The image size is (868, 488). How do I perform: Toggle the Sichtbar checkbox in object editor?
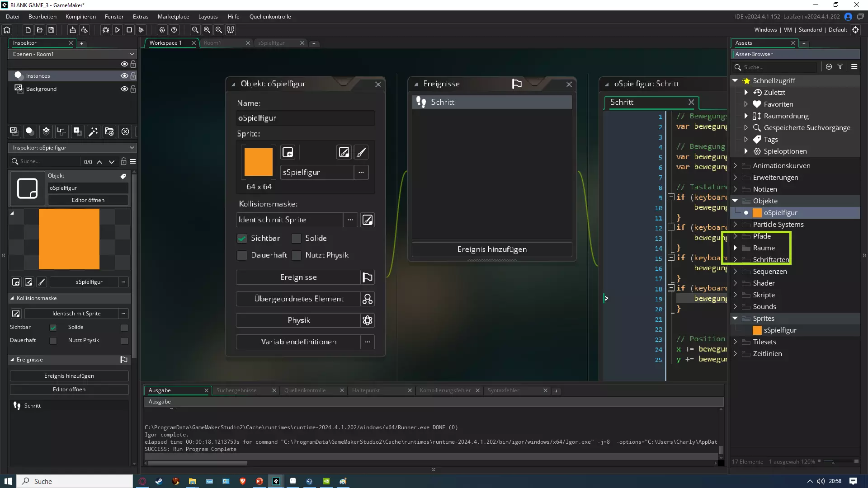[242, 239]
